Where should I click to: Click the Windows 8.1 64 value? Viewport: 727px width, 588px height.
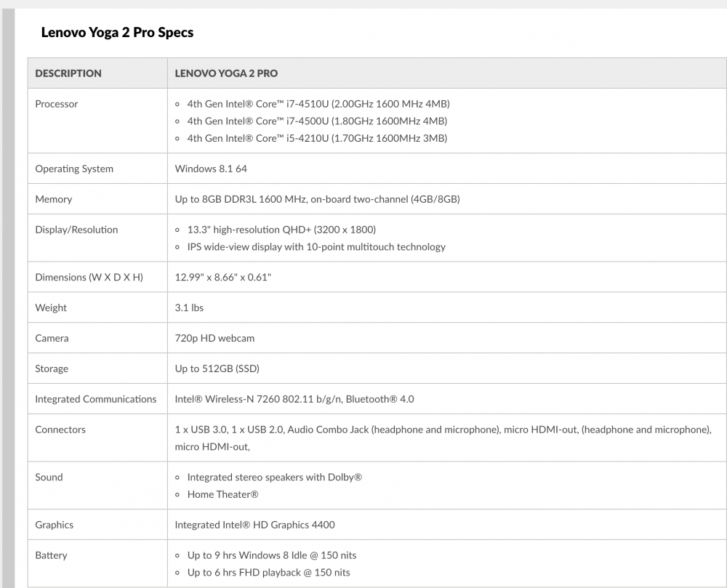(211, 169)
